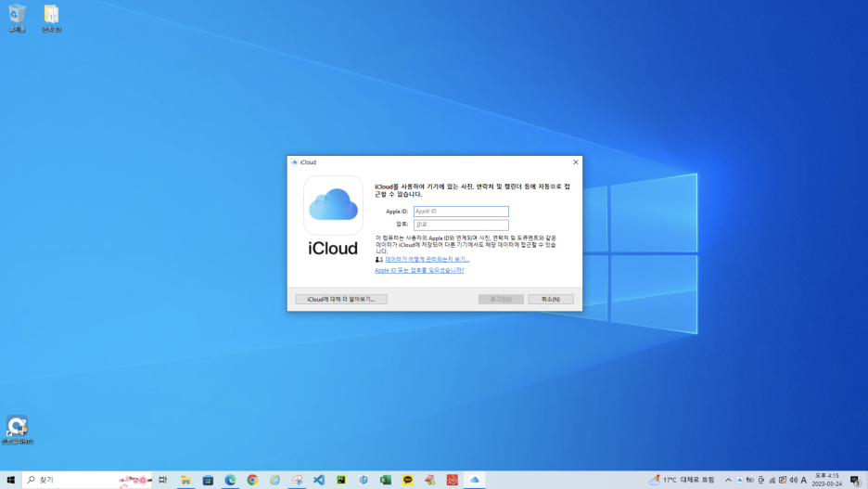Screen dimensions: 868x489
Task: Open the blue question-mark app on taskbar
Action: click(x=364, y=480)
